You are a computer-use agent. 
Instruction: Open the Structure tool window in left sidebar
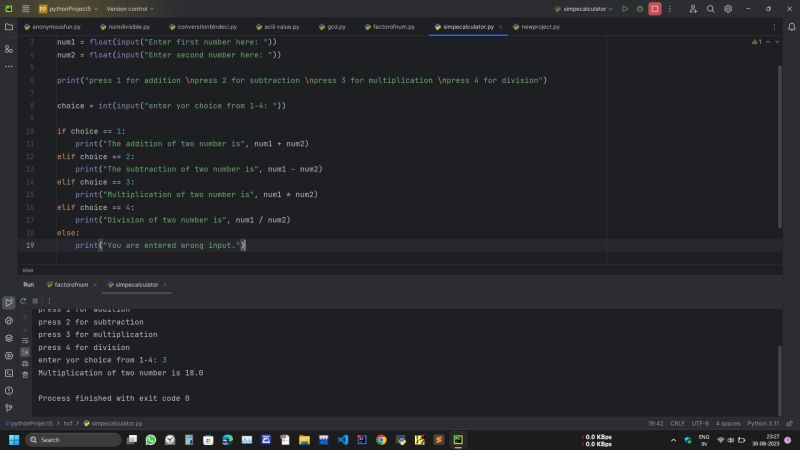click(x=9, y=49)
